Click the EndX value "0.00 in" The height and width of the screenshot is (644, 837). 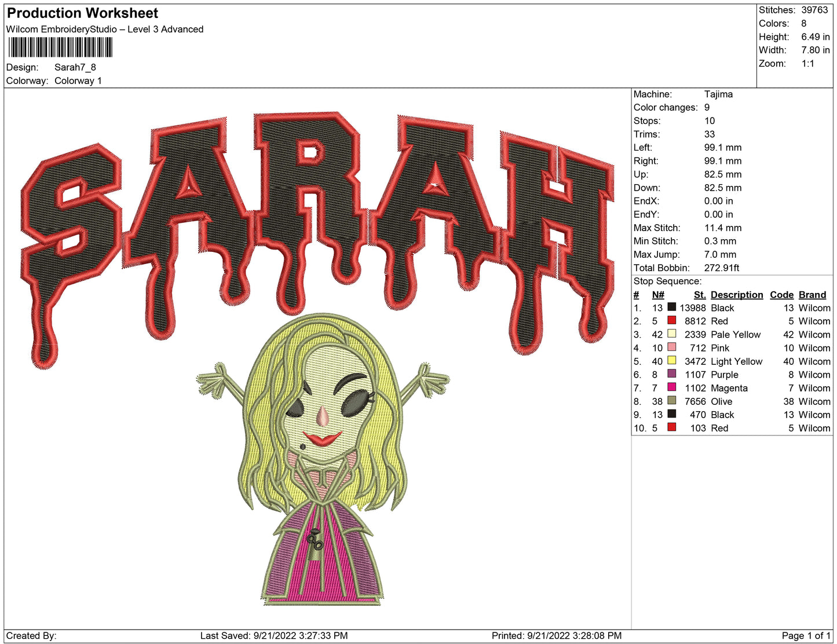coord(719,200)
